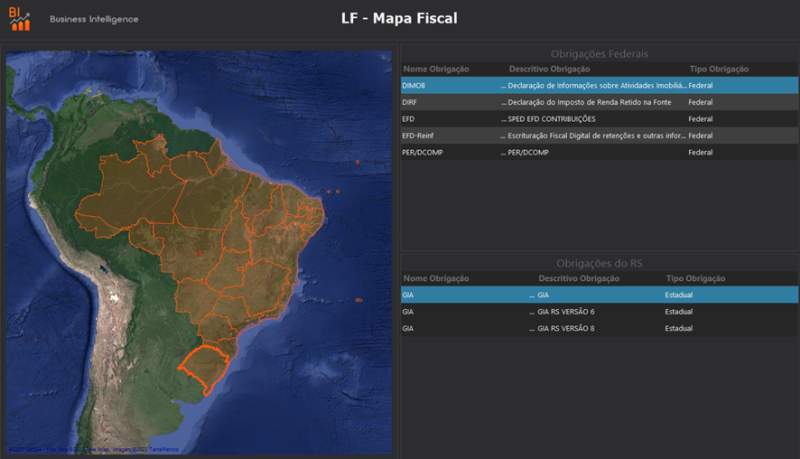Click 'Declaração do Imposto de Renda Retido na Fonte'
The image size is (800, 459).
589,102
